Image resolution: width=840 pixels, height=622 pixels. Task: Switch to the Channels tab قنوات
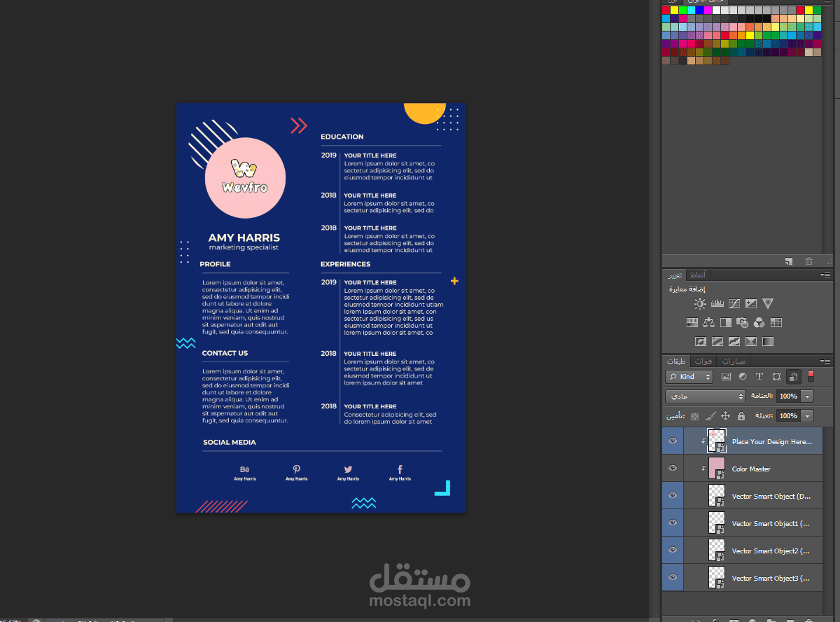(x=703, y=361)
